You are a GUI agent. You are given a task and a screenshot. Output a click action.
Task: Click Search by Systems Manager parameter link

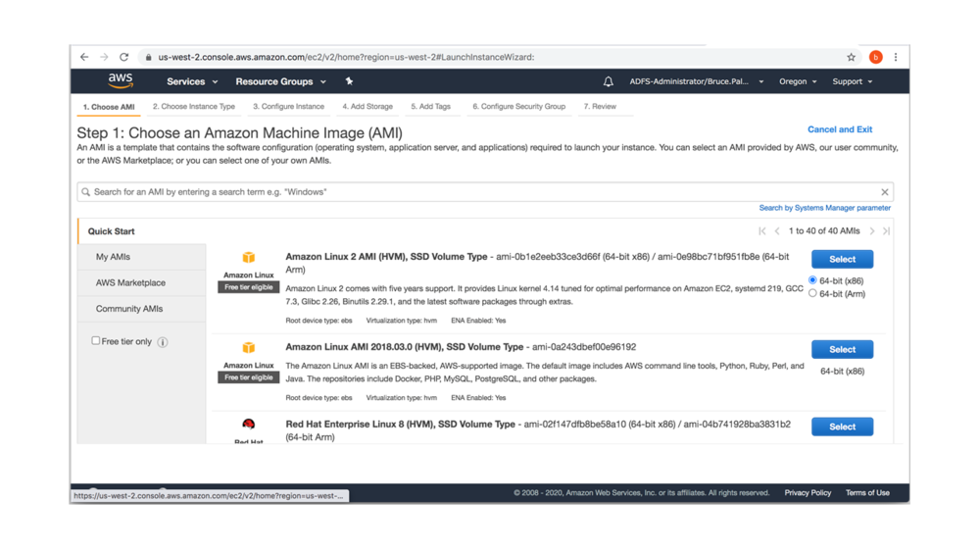point(824,208)
